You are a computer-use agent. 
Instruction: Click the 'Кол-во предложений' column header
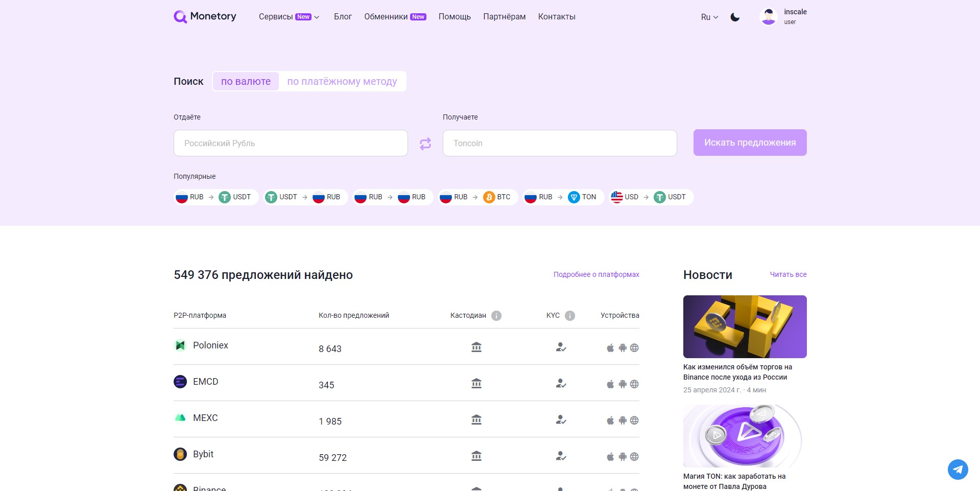[x=354, y=316]
